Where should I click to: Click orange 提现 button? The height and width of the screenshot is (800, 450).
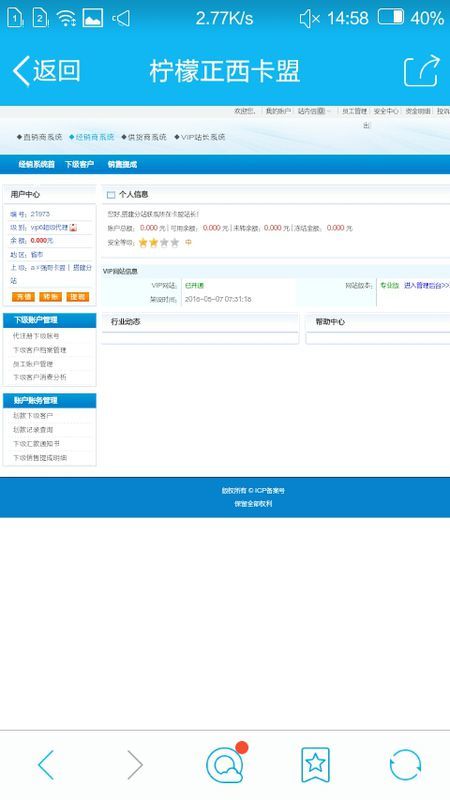coord(78,296)
